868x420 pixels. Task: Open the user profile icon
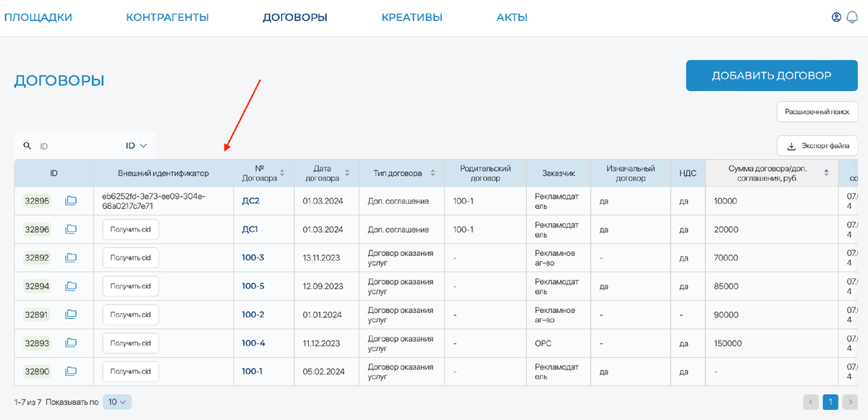point(837,17)
